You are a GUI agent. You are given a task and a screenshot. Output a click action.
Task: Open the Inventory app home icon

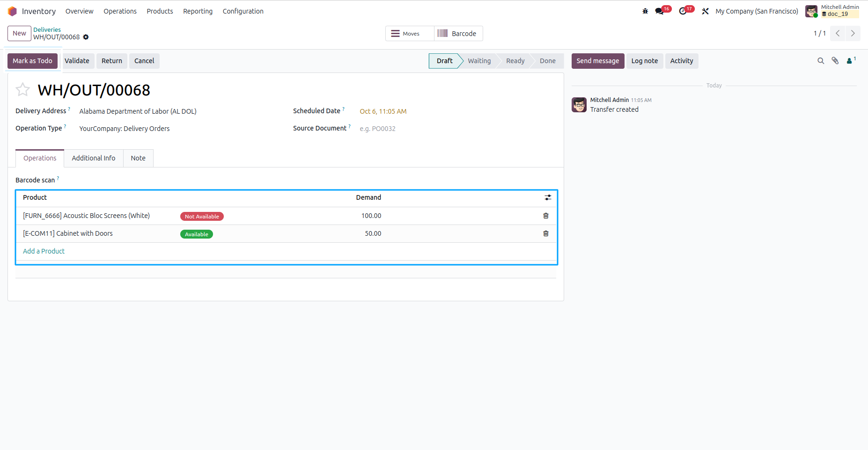click(12, 11)
